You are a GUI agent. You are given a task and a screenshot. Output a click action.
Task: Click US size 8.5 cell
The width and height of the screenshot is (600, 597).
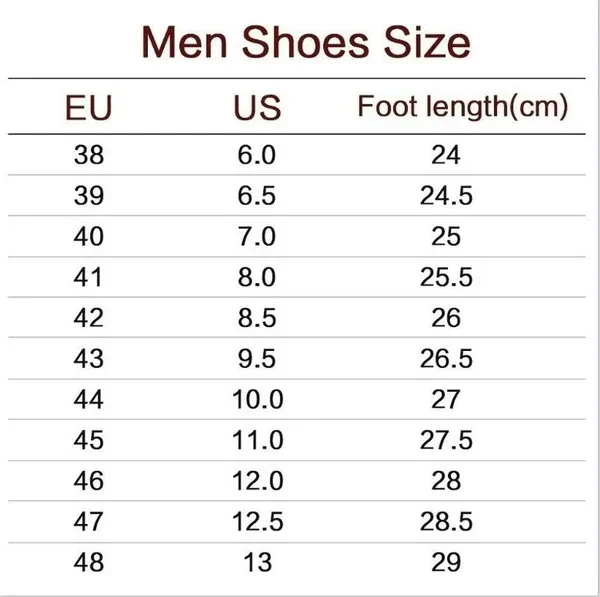coord(257,318)
